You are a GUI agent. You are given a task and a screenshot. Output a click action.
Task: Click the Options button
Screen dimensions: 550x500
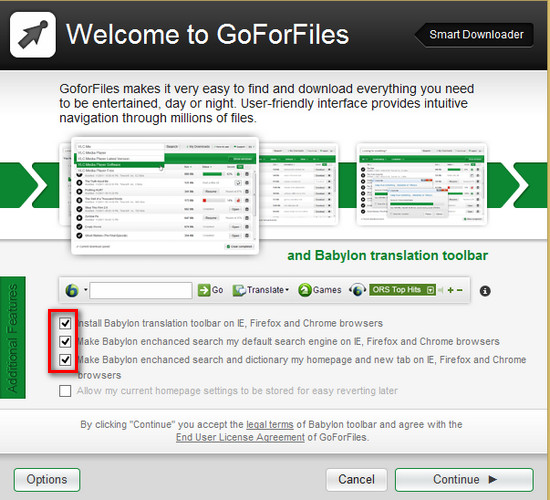(47, 480)
